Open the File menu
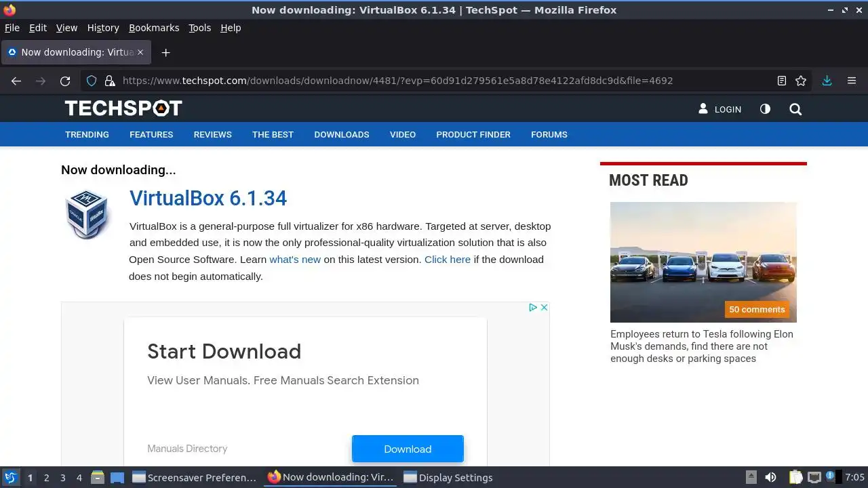Image resolution: width=868 pixels, height=488 pixels. [x=12, y=28]
